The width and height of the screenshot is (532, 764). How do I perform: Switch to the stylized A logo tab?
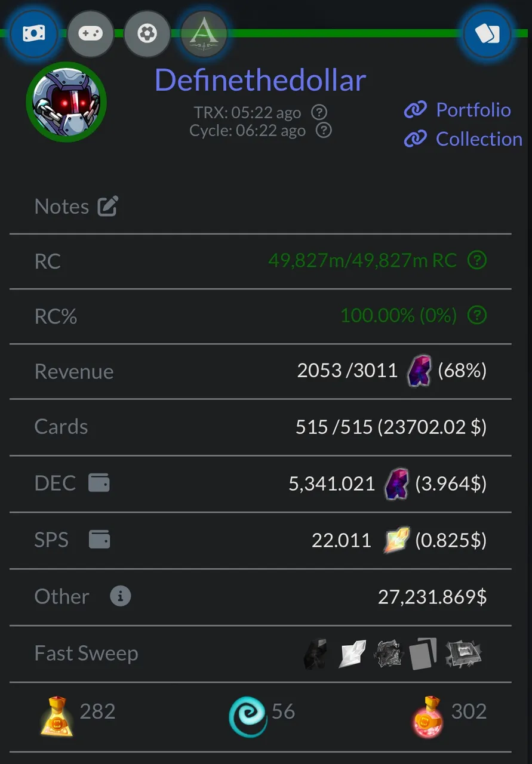pyautogui.click(x=204, y=33)
